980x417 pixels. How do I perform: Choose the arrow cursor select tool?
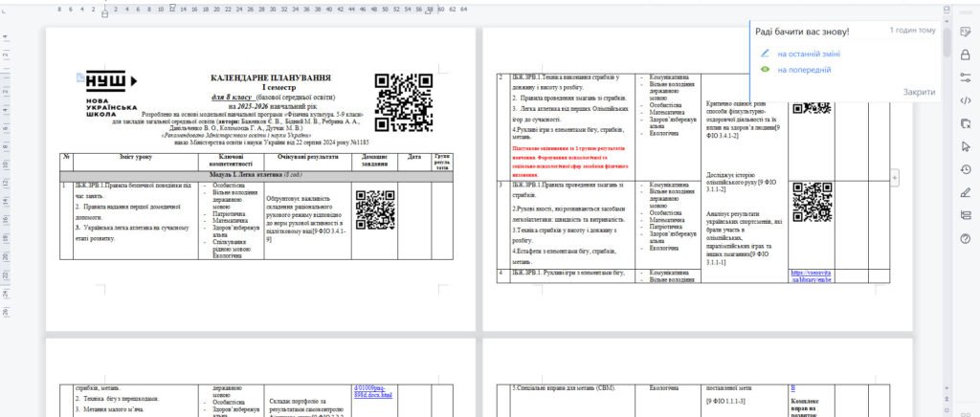click(x=966, y=146)
